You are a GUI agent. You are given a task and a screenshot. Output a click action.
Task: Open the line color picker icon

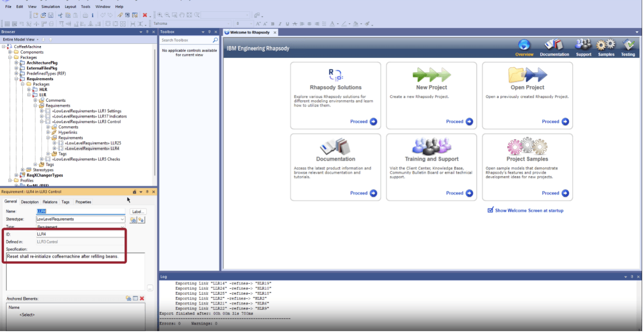click(344, 24)
